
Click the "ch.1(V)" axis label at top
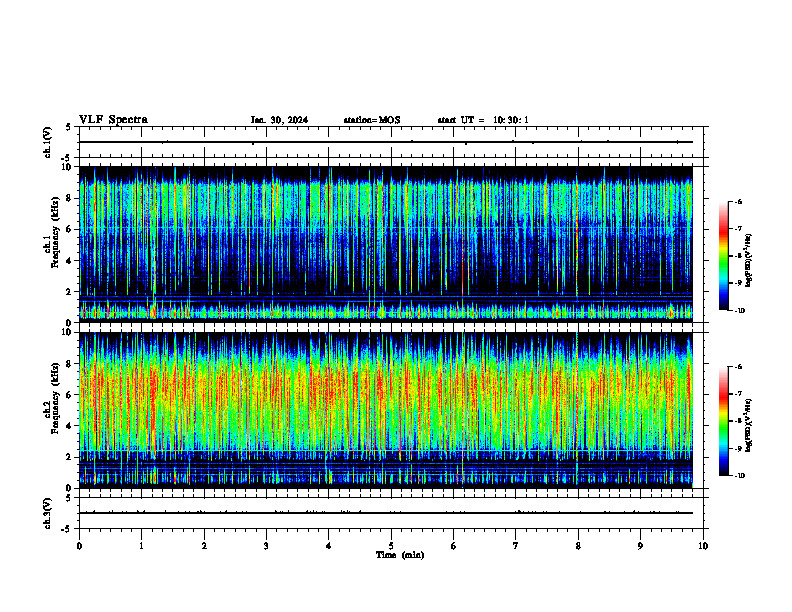tap(47, 142)
